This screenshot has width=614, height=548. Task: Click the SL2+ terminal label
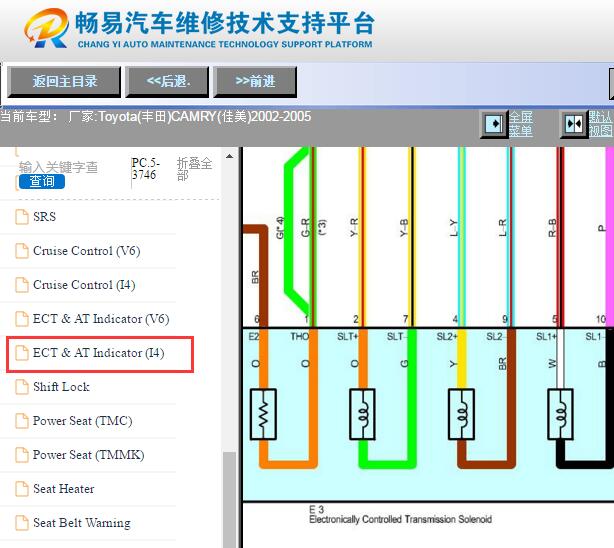click(447, 336)
